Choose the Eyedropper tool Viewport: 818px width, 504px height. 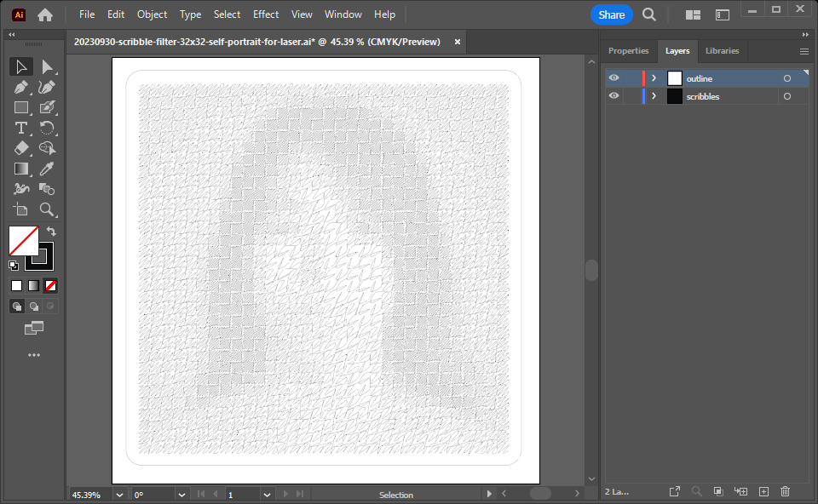click(48, 169)
